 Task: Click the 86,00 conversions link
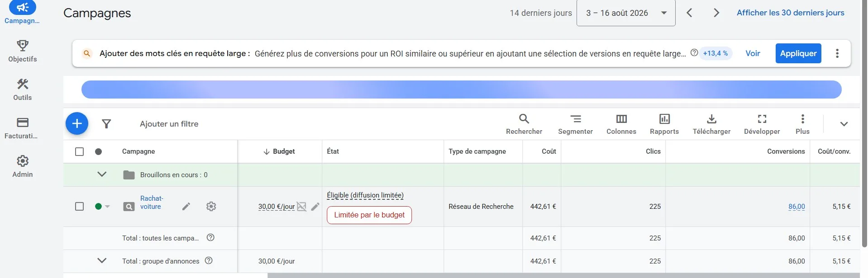[796, 207]
